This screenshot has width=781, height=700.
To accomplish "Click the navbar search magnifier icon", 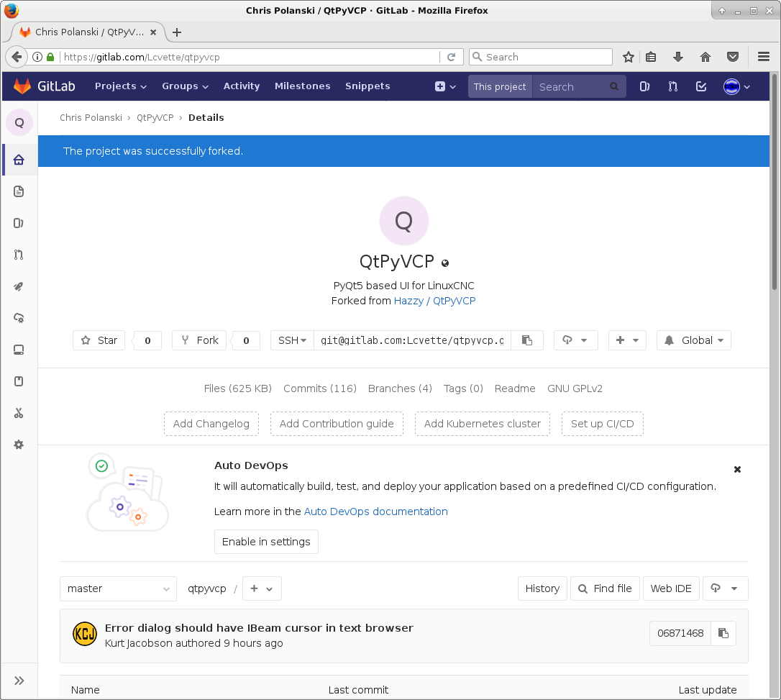I will click(x=614, y=86).
